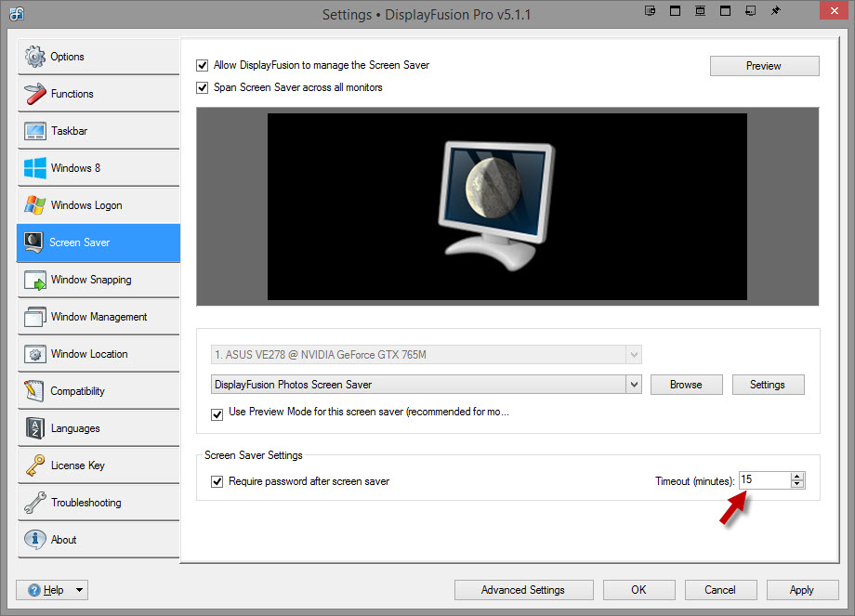Open Advanced Settings
The width and height of the screenshot is (855, 616).
pyautogui.click(x=522, y=590)
